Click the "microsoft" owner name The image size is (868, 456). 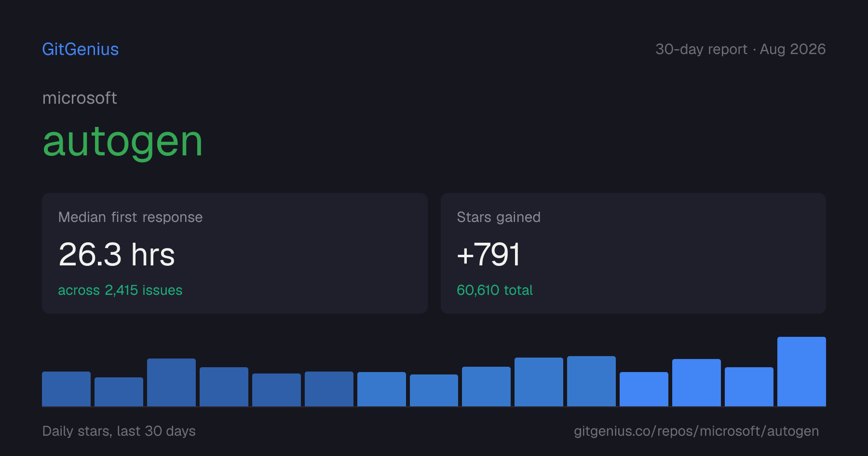click(x=80, y=98)
